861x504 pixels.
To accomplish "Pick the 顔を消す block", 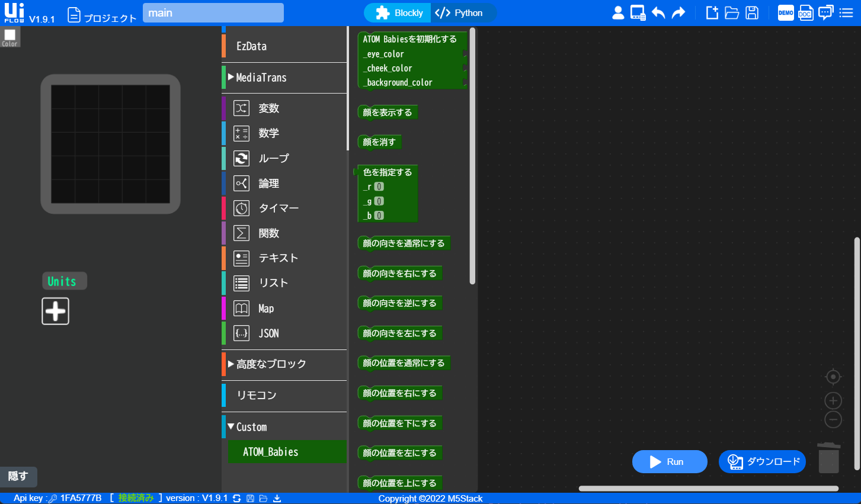I will click(x=379, y=142).
